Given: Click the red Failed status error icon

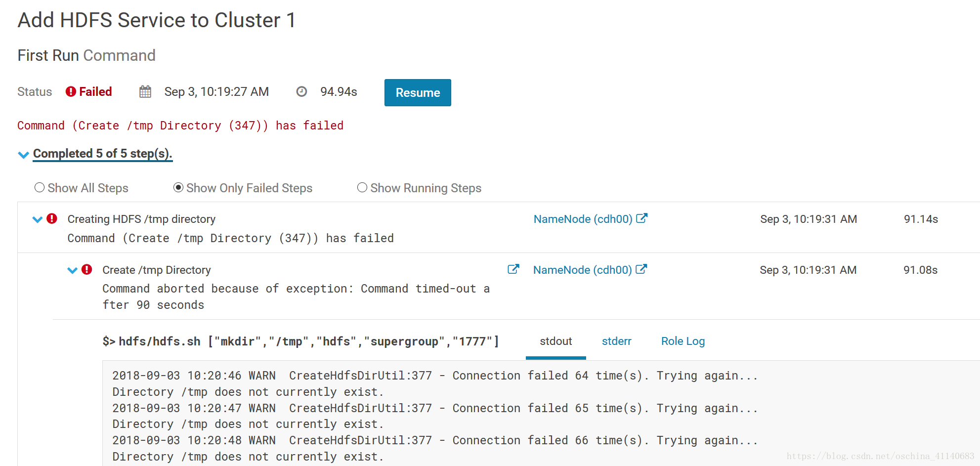Looking at the screenshot, I should (x=71, y=91).
